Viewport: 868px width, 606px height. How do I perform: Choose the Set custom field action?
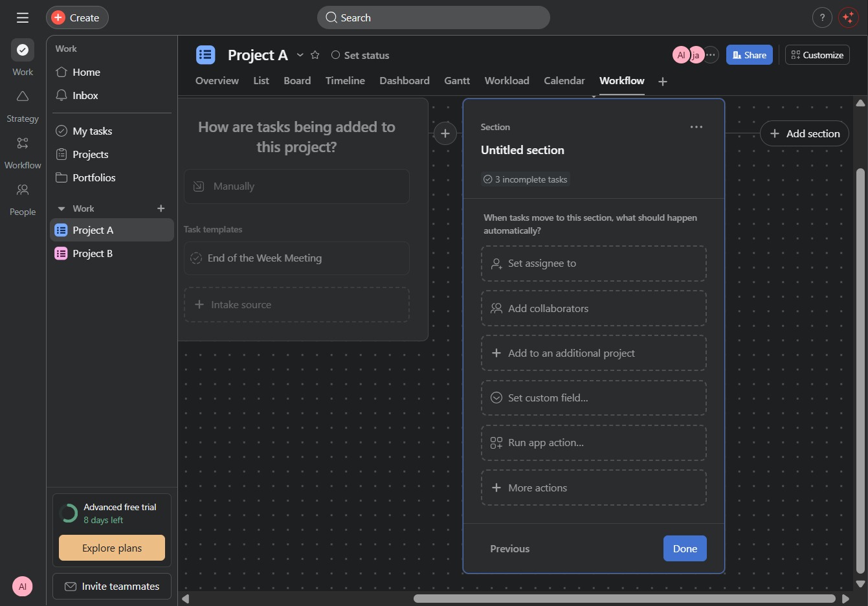[594, 398]
